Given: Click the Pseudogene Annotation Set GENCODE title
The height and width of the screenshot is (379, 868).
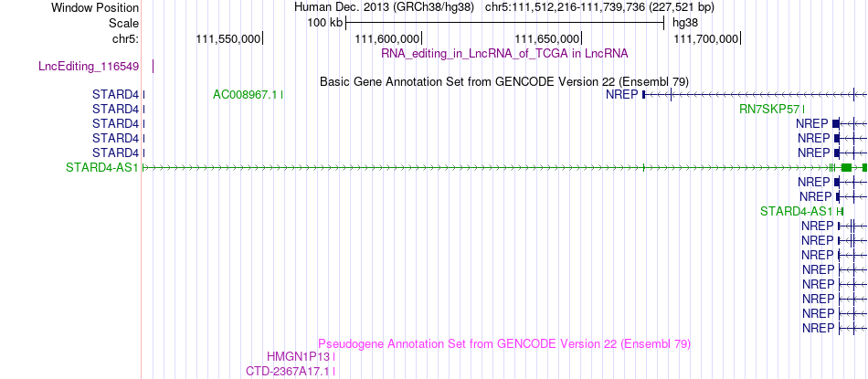Looking at the screenshot, I should (x=504, y=343).
